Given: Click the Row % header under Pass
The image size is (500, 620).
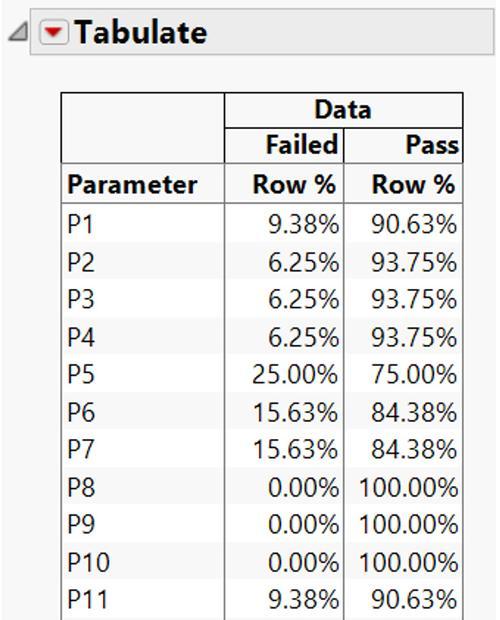Looking at the screenshot, I should (x=414, y=184).
